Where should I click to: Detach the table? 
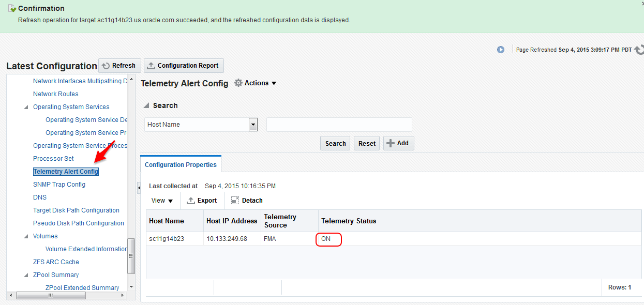click(247, 201)
